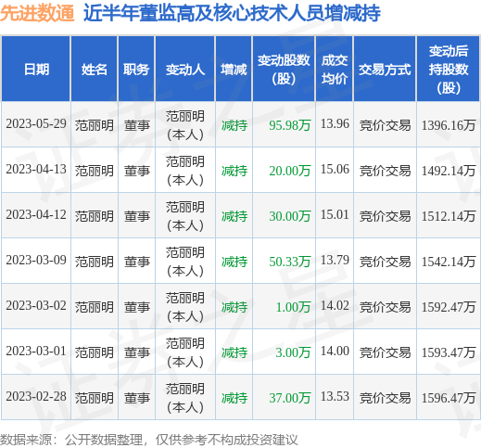This screenshot has height=448, width=481.
Task: Click 竞价交易 in the 2023-02-28 row
Action: click(385, 398)
